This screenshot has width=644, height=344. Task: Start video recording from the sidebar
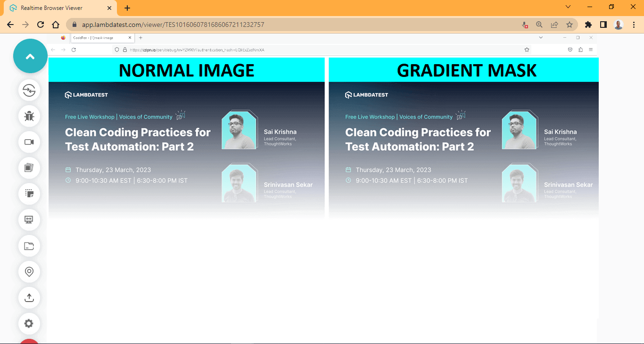(x=29, y=142)
